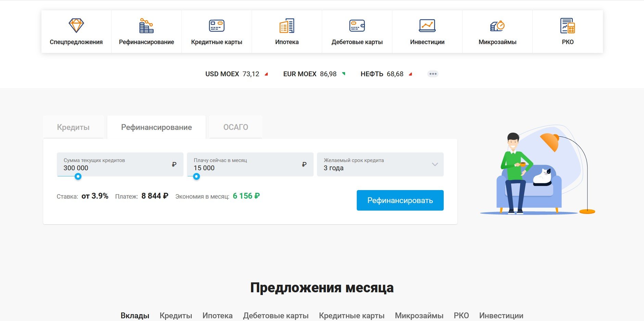
Task: Click the Плачу сейчас в месяц slider handle
Action: click(x=197, y=176)
